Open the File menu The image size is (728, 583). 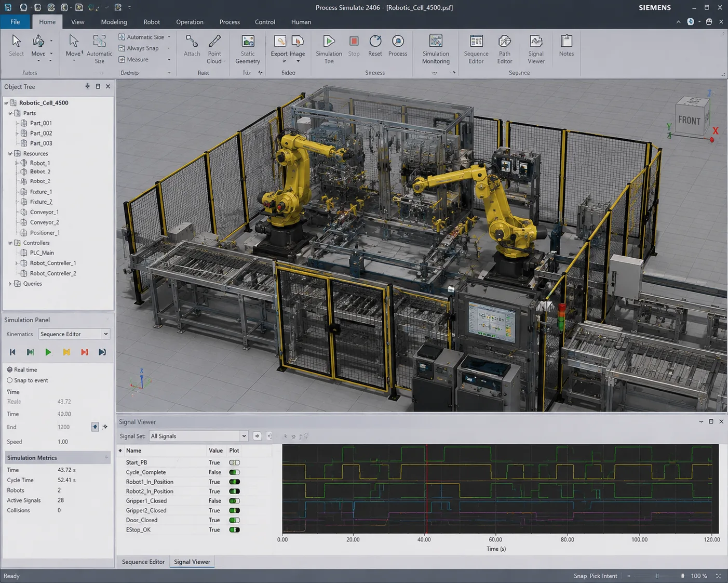coord(15,22)
